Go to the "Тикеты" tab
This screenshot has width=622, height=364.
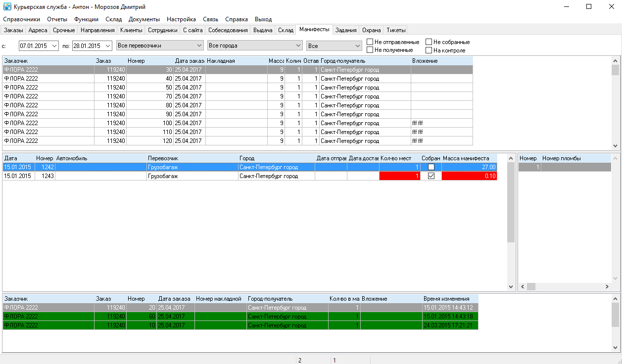coord(396,30)
